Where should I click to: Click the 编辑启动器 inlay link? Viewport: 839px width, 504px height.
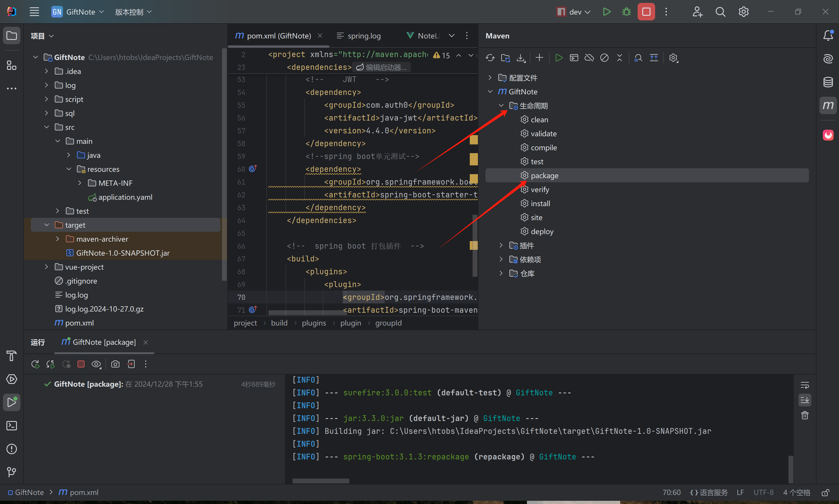pyautogui.click(x=381, y=67)
